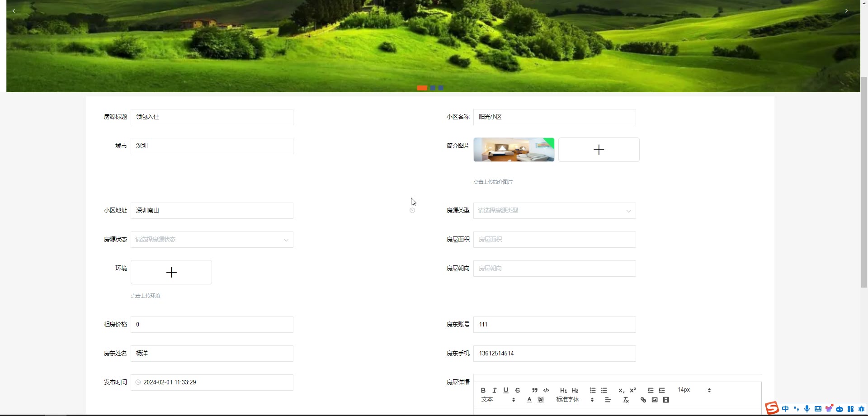Image resolution: width=868 pixels, height=416 pixels.
Task: Open the 发布时间 date time picker
Action: (x=212, y=383)
